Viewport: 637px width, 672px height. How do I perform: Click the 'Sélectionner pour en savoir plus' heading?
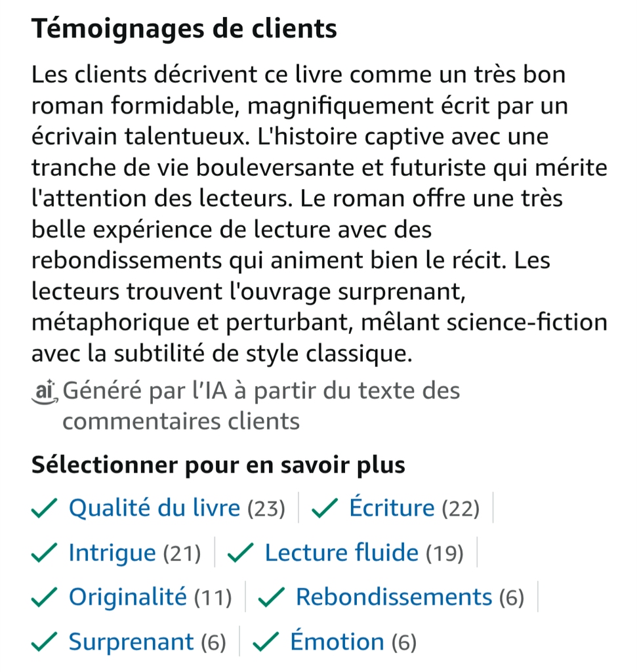[x=218, y=465]
